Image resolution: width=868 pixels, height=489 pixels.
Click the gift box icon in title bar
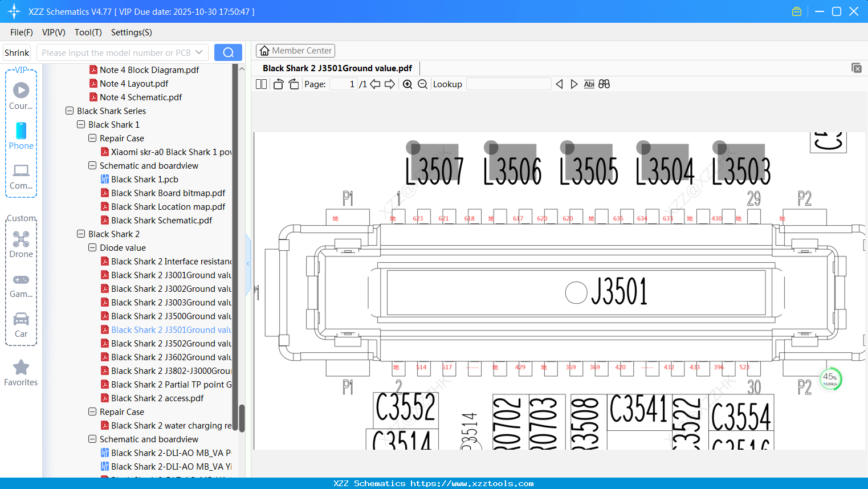(797, 11)
